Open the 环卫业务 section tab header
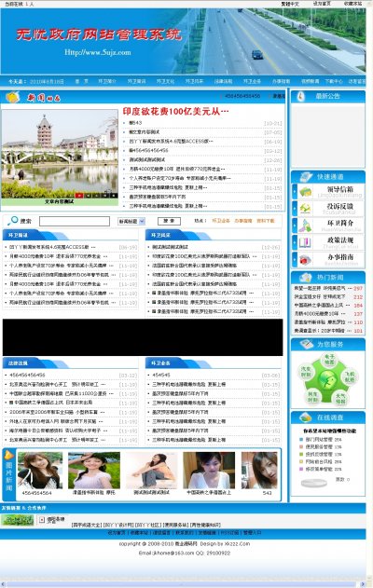Screen dimensions: 373x588 coord(160,363)
